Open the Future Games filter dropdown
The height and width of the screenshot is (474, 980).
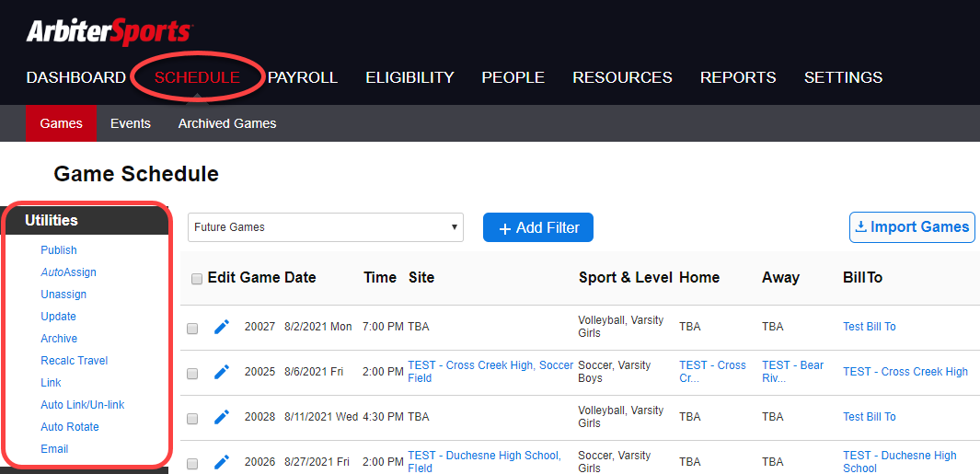click(326, 227)
